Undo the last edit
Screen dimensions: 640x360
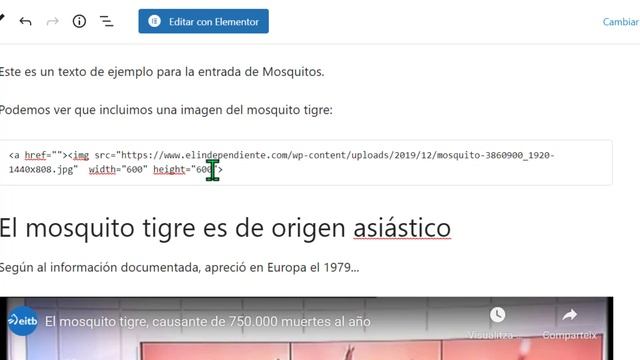pos(25,21)
